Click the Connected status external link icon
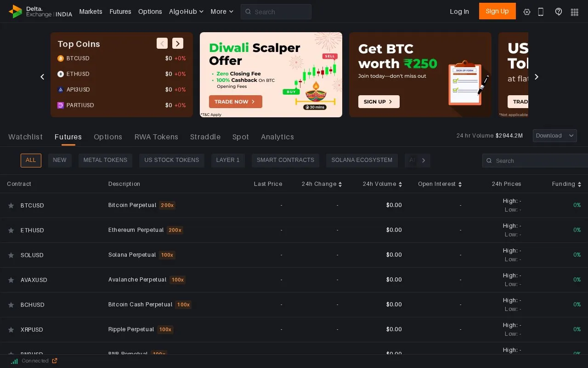The height and width of the screenshot is (368, 588). pos(55,361)
